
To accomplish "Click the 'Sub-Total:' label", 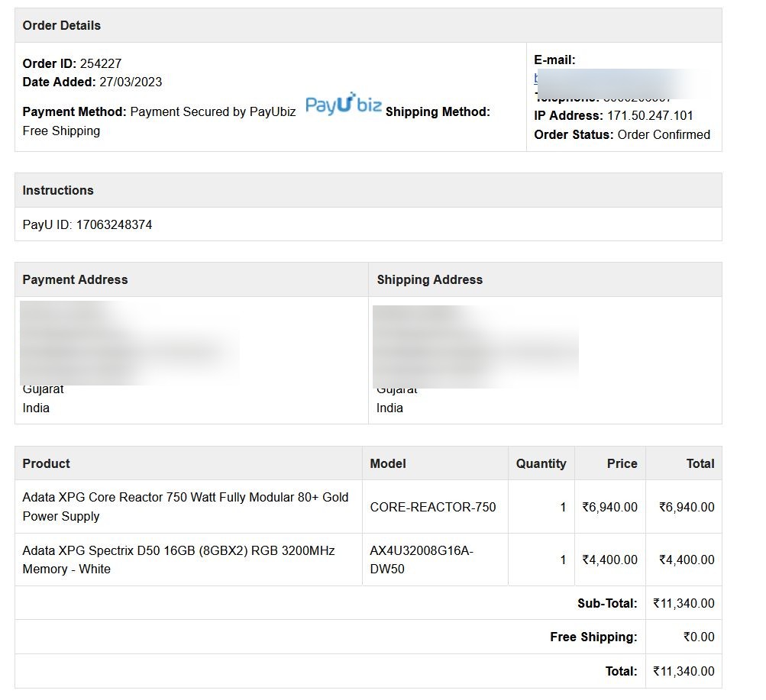I will coord(607,603).
